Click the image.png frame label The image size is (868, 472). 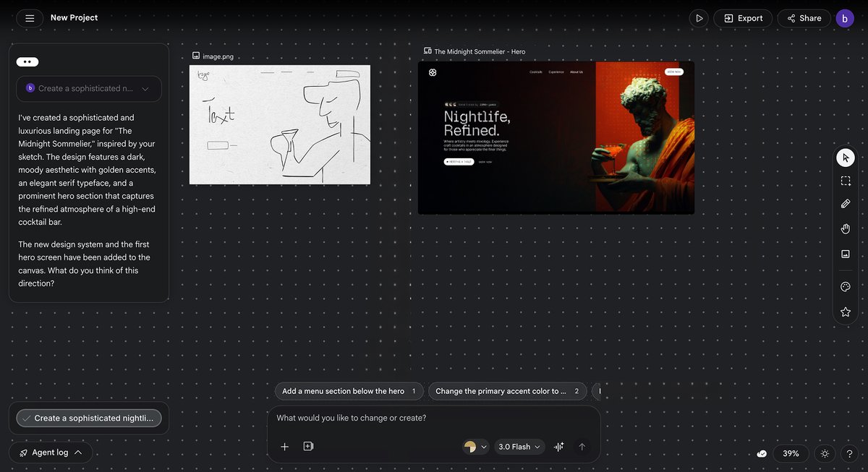pos(218,56)
